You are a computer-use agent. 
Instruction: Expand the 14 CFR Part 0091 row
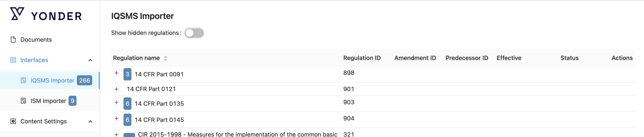[116, 73]
